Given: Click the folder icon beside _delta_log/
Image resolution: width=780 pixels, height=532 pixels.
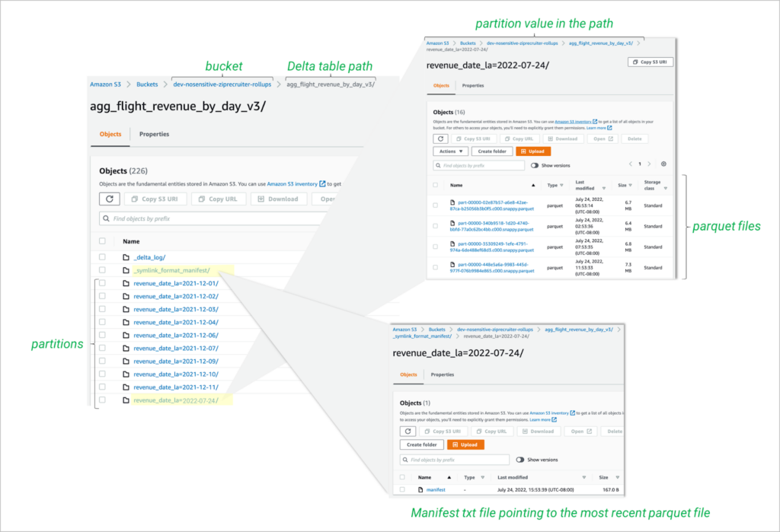Looking at the screenshot, I should coord(126,257).
